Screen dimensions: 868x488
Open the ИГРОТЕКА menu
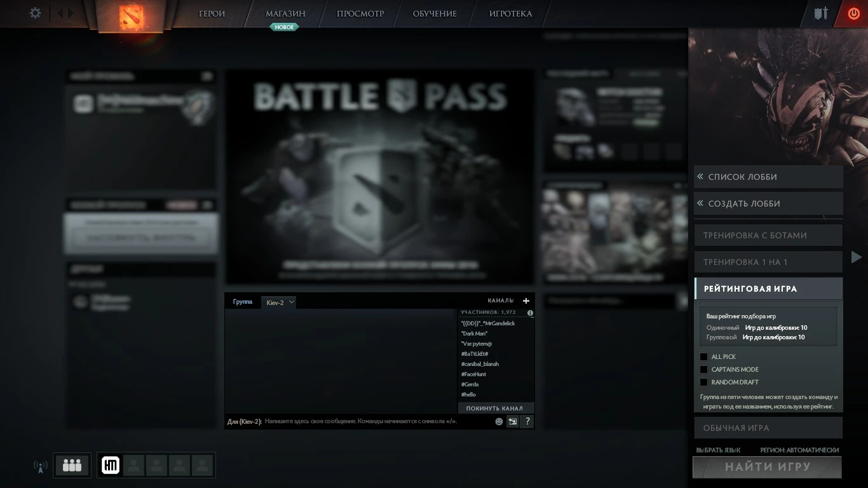coord(511,13)
